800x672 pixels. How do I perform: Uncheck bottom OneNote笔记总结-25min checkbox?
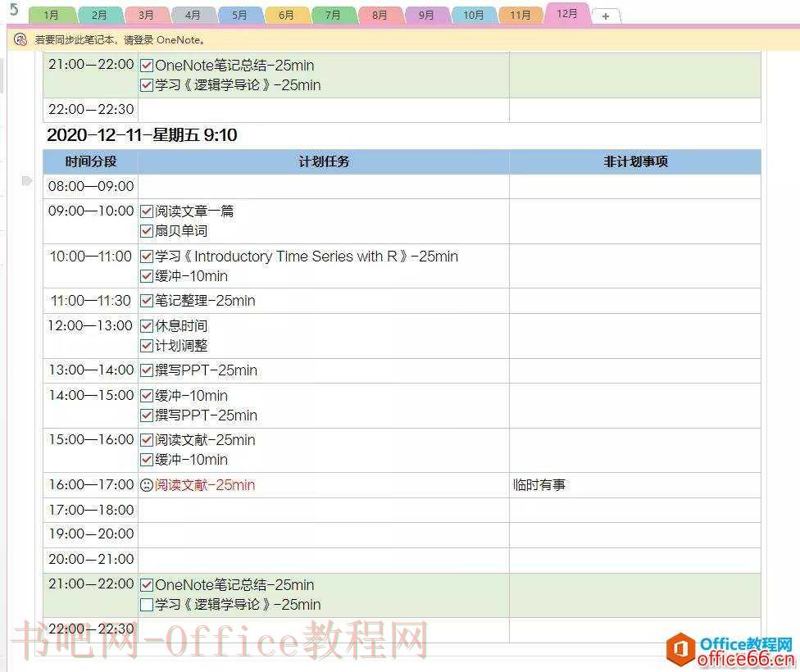(147, 585)
